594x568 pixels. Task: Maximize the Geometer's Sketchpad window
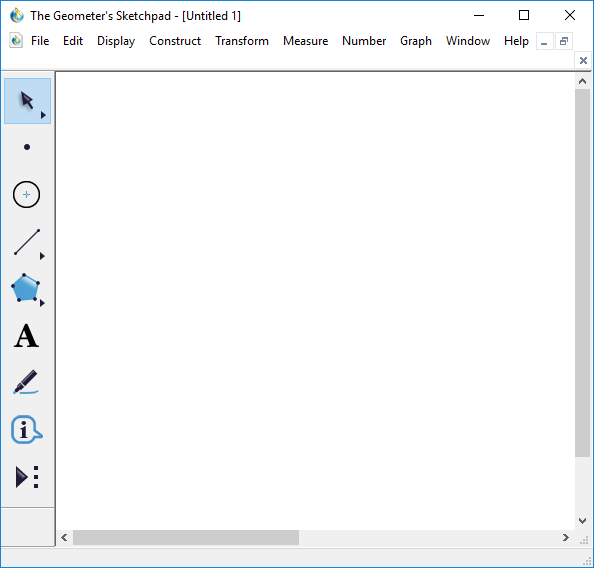(524, 16)
